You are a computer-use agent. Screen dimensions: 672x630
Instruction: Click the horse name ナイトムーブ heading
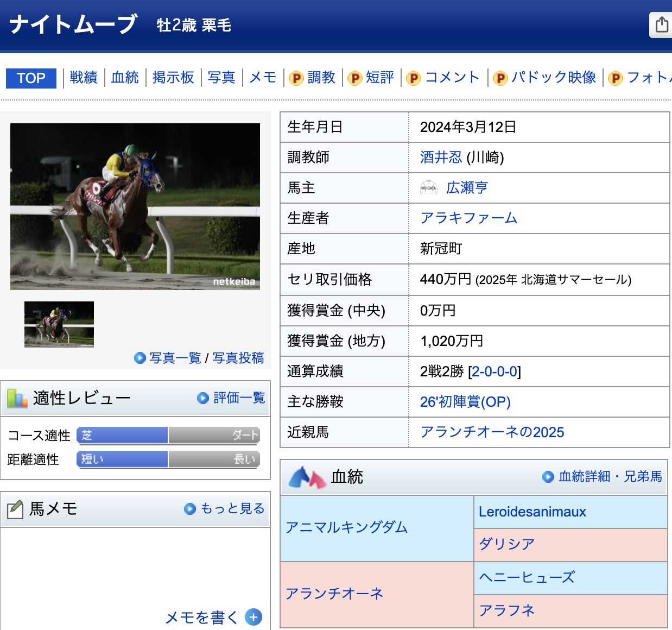pyautogui.click(x=73, y=24)
